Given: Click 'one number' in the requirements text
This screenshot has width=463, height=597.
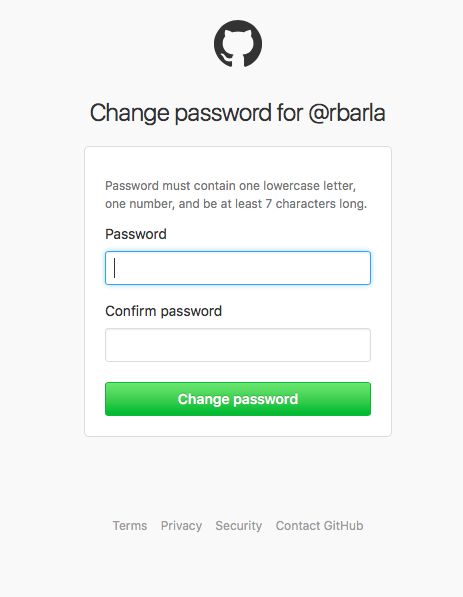Looking at the screenshot, I should [139, 204].
